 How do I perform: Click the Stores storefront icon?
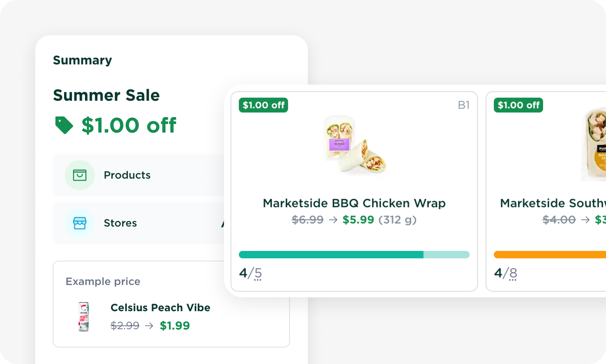pyautogui.click(x=80, y=223)
